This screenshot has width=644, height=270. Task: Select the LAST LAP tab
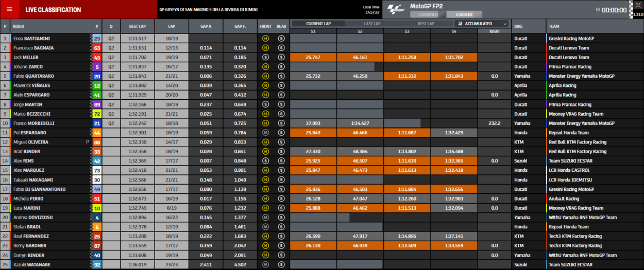(x=372, y=24)
